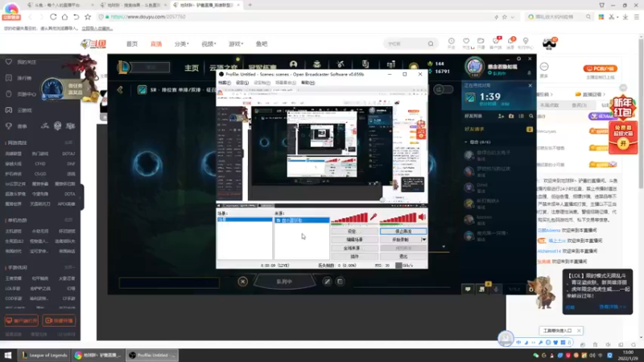Open browser hamburger menu
The image size is (644, 362).
637,17
